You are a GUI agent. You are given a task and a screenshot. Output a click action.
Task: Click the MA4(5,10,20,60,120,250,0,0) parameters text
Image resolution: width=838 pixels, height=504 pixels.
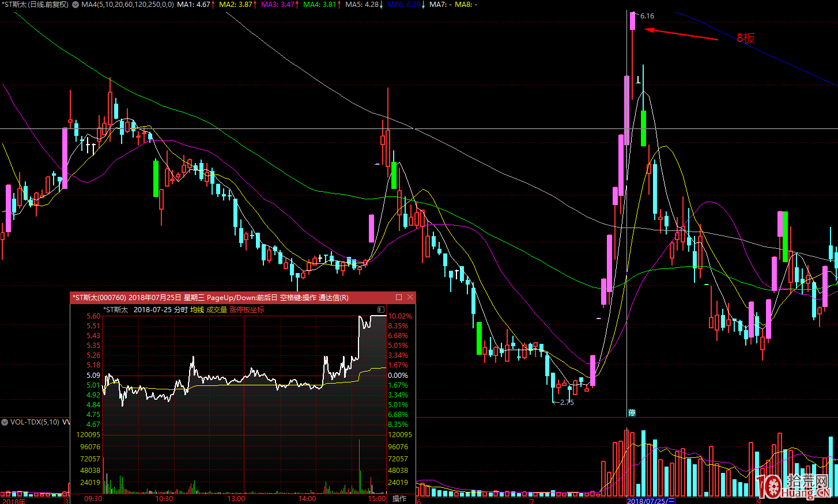(x=127, y=5)
